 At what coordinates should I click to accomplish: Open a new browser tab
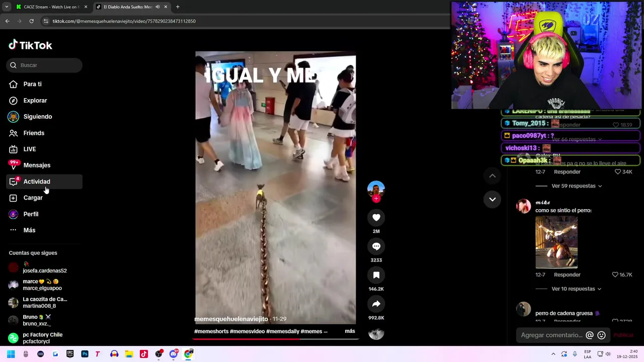(x=178, y=7)
